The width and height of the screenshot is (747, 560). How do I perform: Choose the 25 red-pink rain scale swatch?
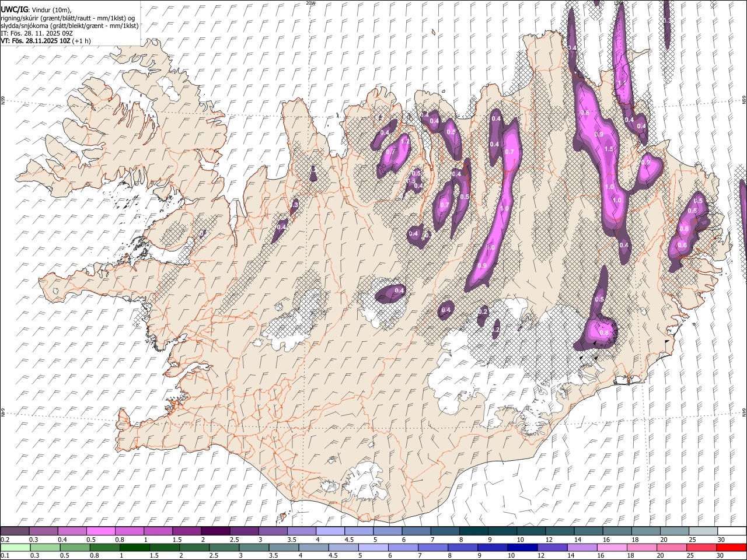pos(701,547)
